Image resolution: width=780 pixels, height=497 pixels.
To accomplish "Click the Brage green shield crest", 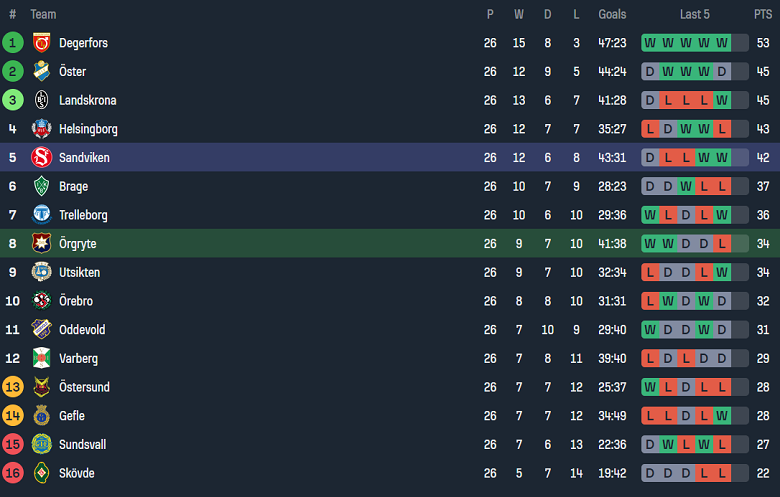I will click(x=41, y=186).
